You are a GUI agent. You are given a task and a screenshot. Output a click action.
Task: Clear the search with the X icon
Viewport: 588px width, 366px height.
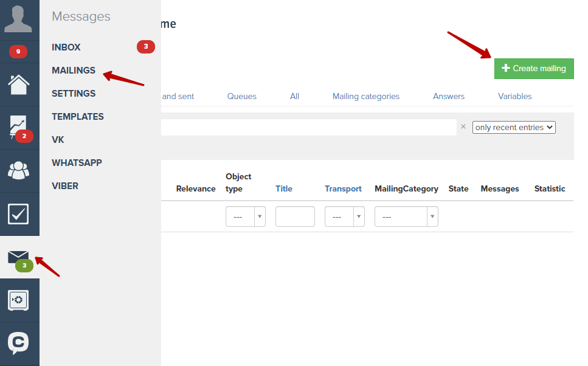pos(463,126)
